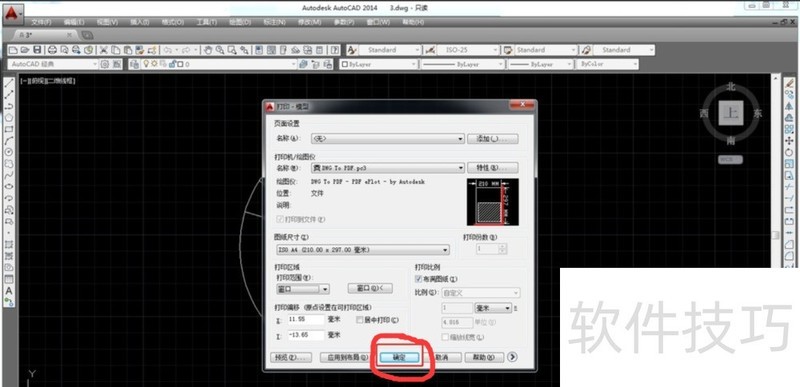The height and width of the screenshot is (387, 800).
Task: Click the Workspace Settings gear icon
Action: pyautogui.click(x=105, y=64)
